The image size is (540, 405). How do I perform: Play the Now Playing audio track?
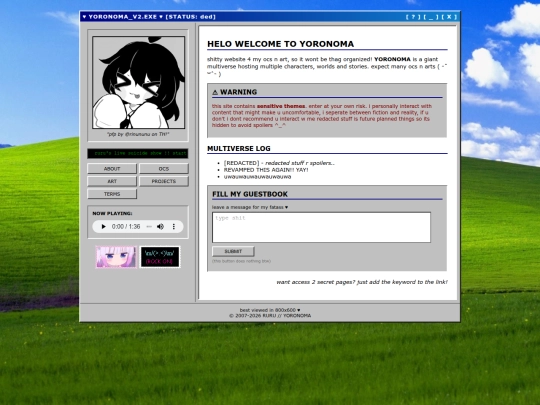pos(103,227)
